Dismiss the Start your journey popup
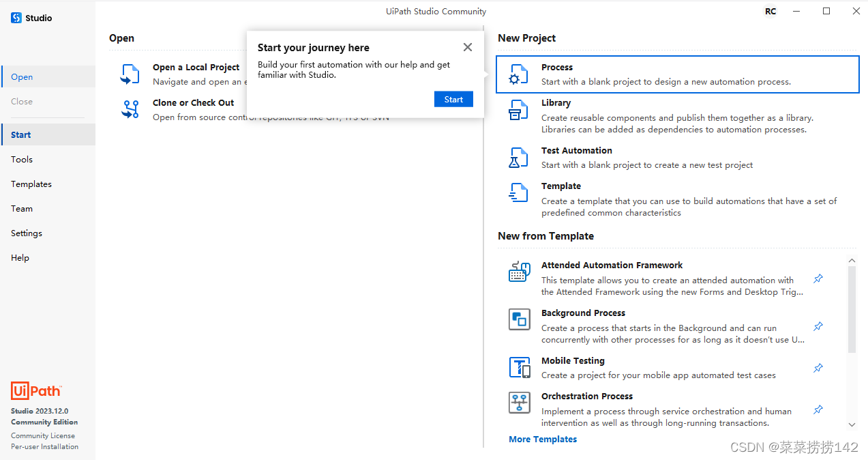This screenshot has width=868, height=460. pos(467,47)
